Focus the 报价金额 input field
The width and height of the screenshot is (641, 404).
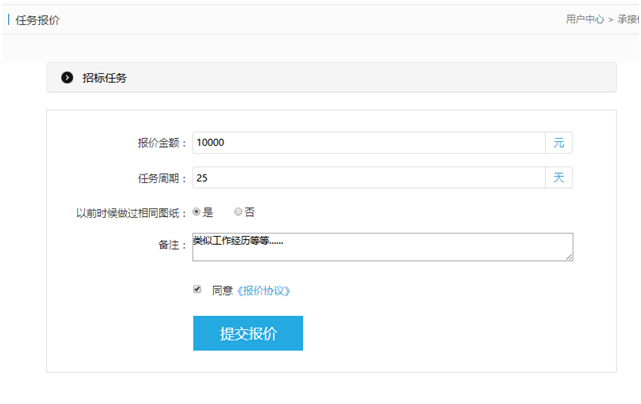pos(369,143)
